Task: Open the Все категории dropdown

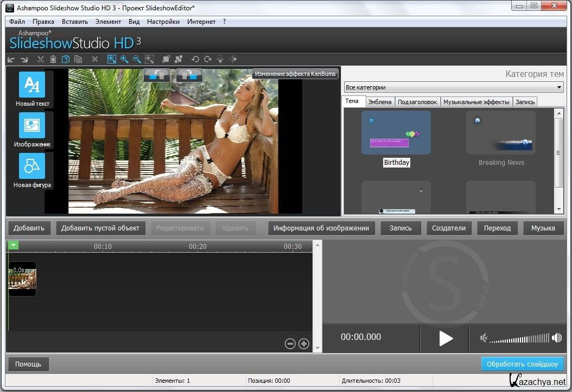Action: coord(454,87)
